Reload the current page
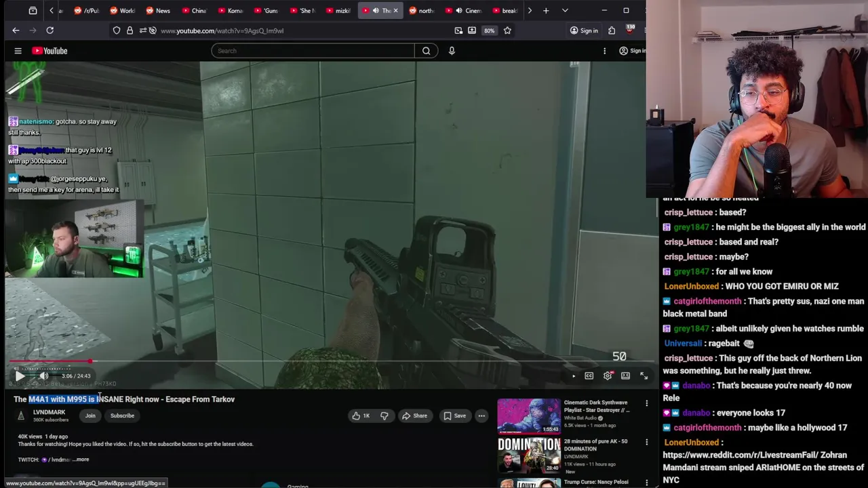 point(50,30)
